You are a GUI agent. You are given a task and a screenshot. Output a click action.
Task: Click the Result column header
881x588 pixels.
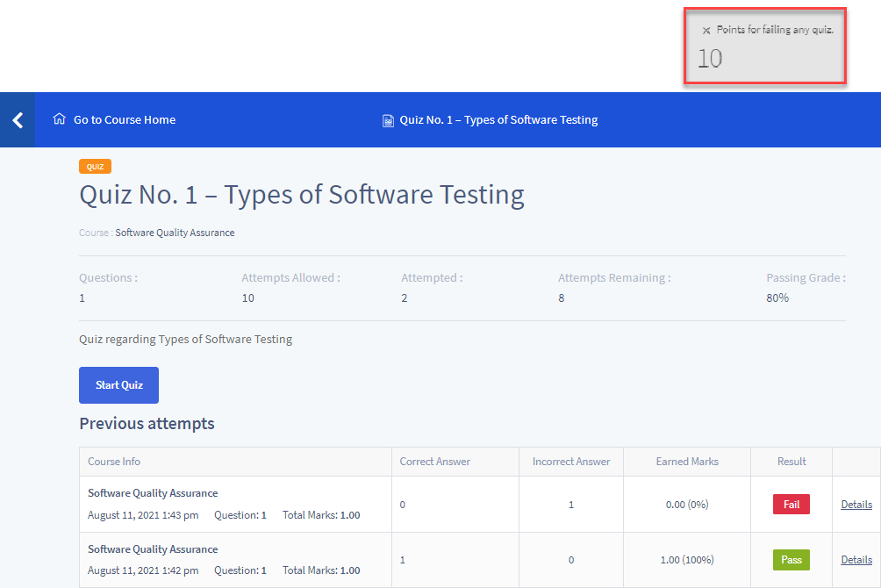pos(791,462)
